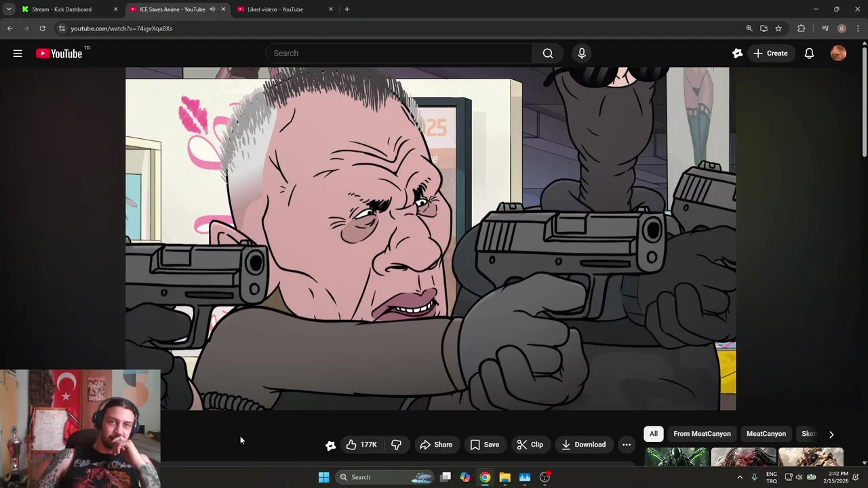868x488 pixels.
Task: Focus the YouTube search box
Action: click(399, 54)
